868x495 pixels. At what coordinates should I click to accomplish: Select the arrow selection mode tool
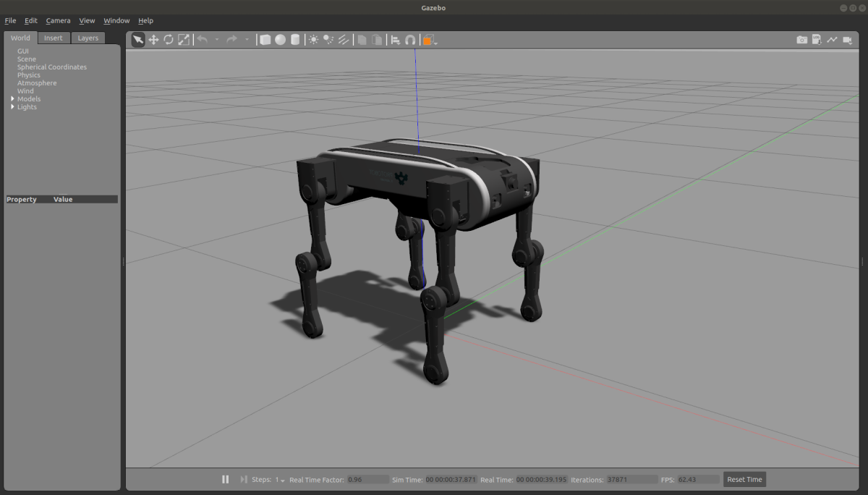click(138, 40)
